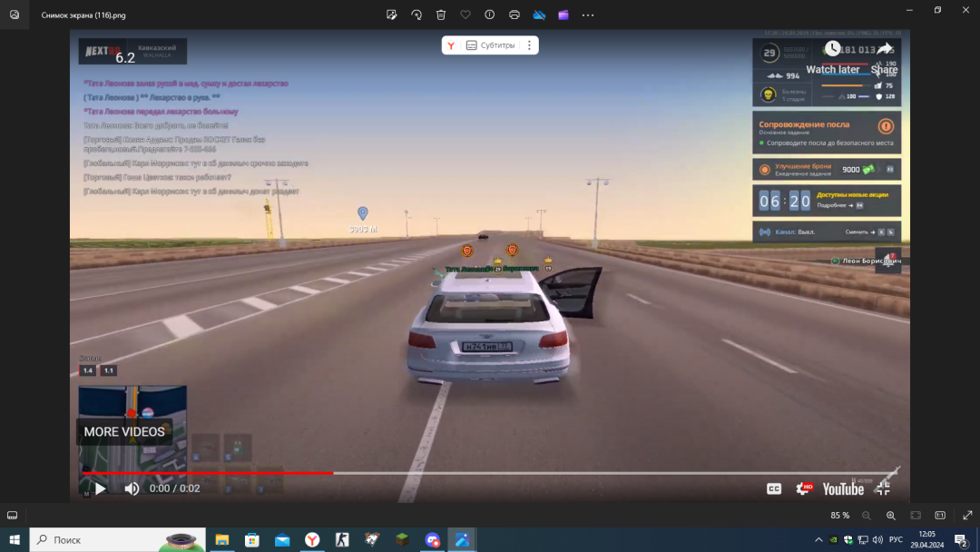
Task: Click the Share arrow button
Action: pos(885,49)
